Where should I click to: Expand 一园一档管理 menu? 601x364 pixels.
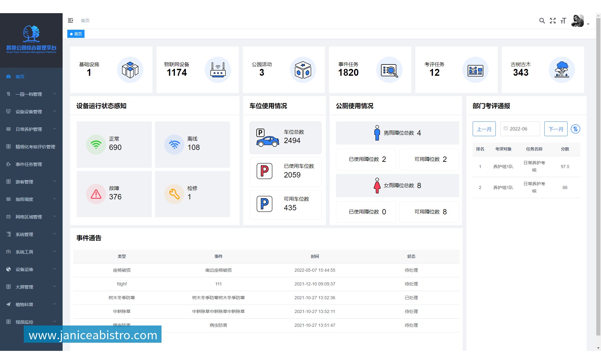point(31,94)
